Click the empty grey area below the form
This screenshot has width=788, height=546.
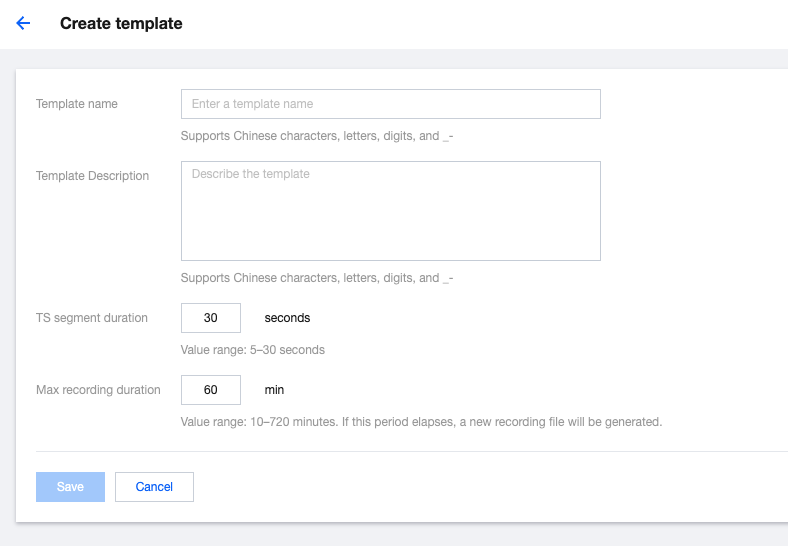pyautogui.click(x=400, y=535)
